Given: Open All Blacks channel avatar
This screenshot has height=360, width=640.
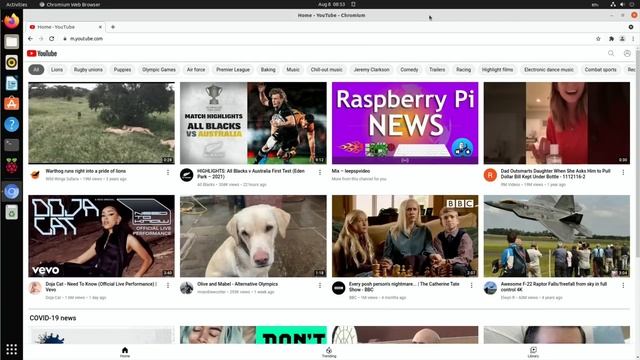Looking at the screenshot, I should tap(187, 175).
